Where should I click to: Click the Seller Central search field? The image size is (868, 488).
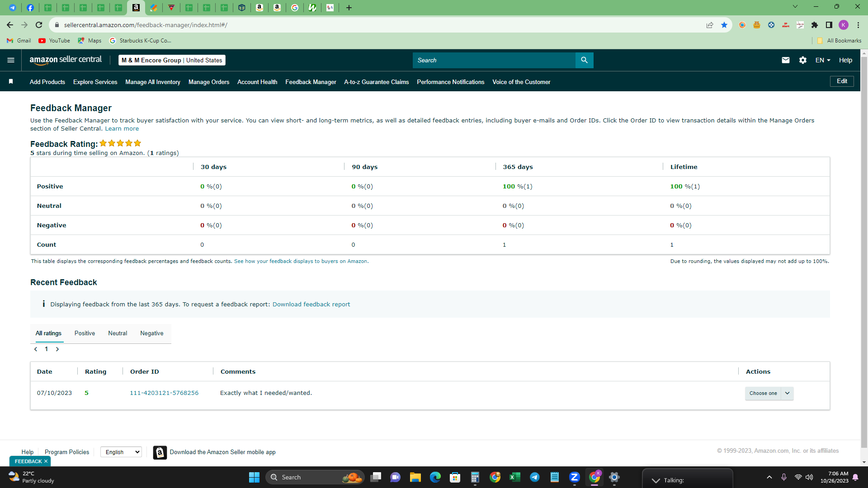[494, 60]
